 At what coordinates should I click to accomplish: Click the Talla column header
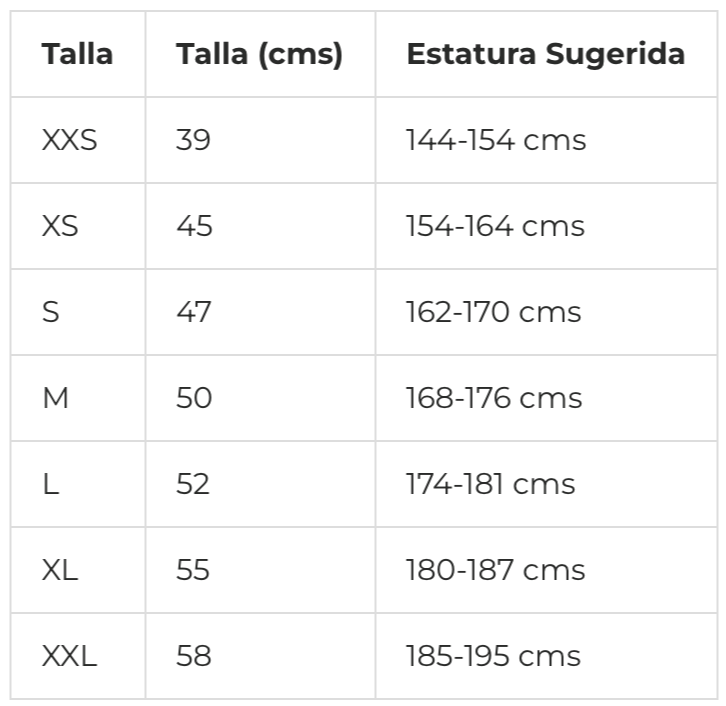coord(78,54)
